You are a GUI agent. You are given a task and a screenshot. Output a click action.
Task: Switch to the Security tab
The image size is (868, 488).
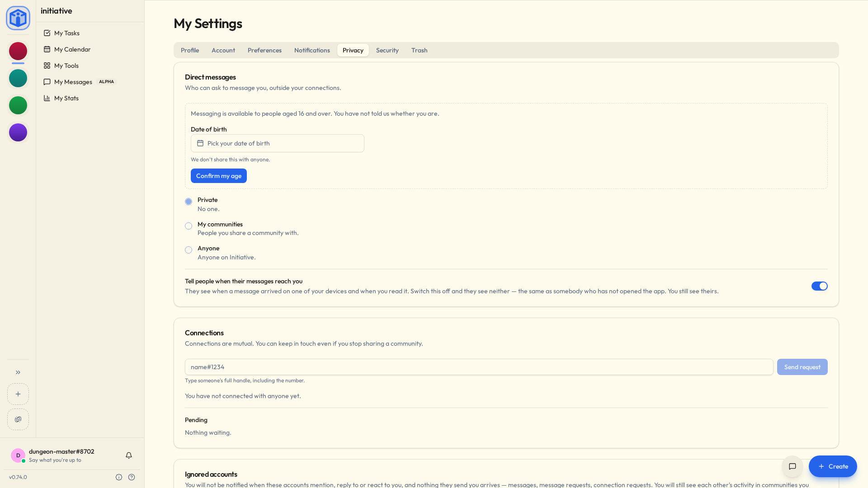click(x=387, y=50)
